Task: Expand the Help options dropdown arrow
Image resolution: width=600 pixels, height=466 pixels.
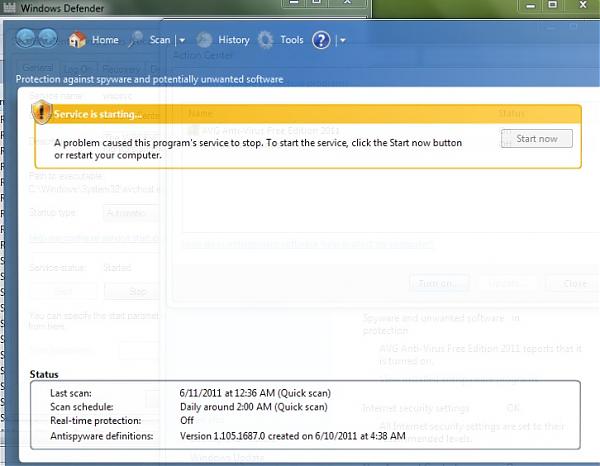Action: click(x=342, y=40)
